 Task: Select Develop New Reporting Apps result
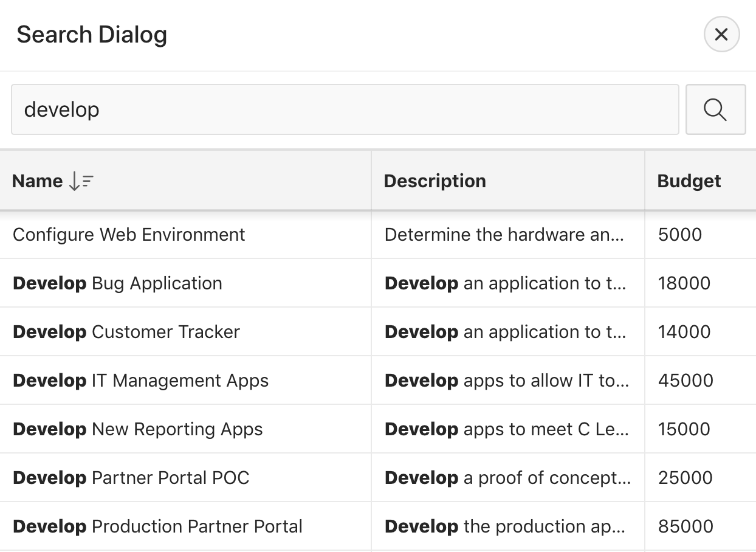(138, 429)
